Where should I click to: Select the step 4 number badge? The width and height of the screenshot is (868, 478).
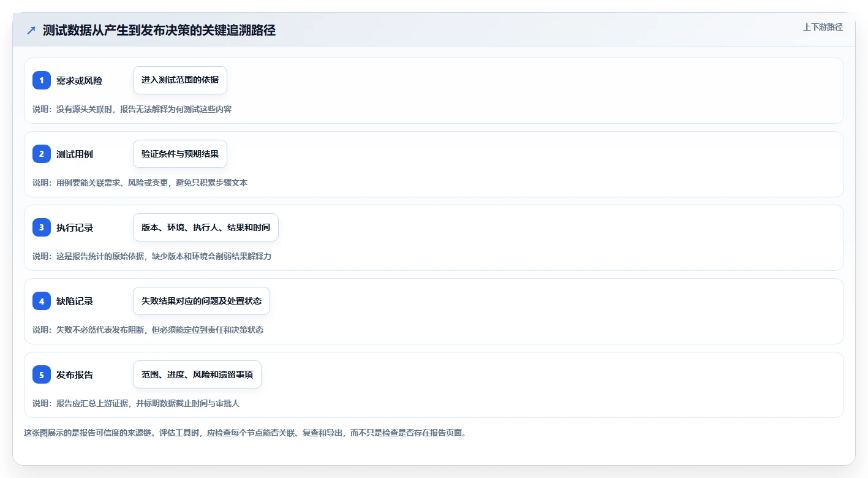(42, 301)
